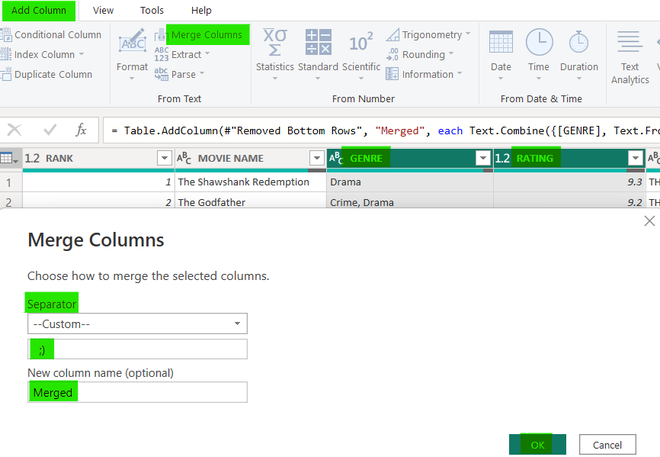Image resolution: width=660 pixels, height=457 pixels.
Task: Confirm merge with the OK button
Action: [537, 445]
